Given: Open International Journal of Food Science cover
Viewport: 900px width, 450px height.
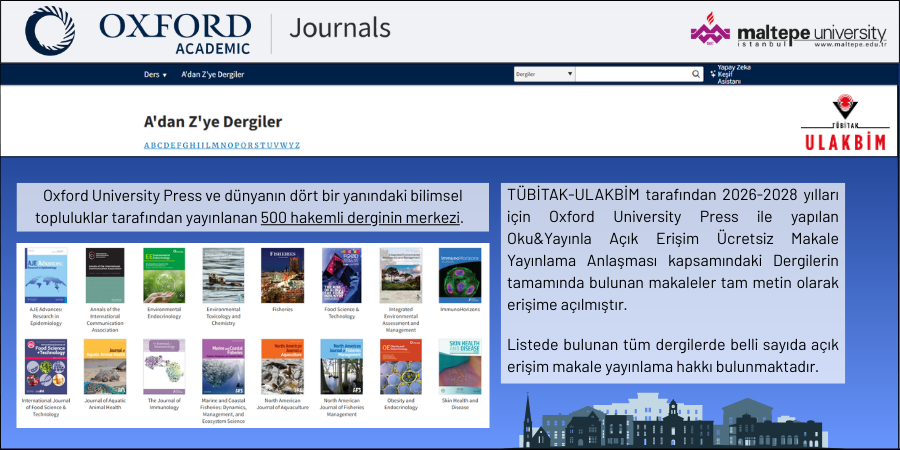Looking at the screenshot, I should click(46, 366).
